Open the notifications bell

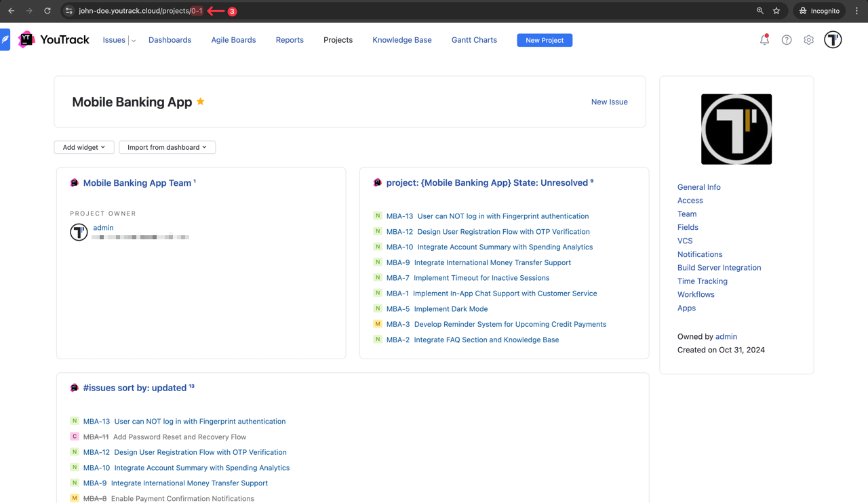(764, 40)
